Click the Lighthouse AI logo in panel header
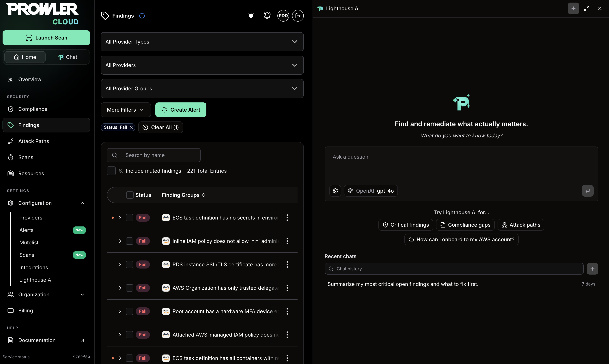The image size is (609, 364). [320, 9]
